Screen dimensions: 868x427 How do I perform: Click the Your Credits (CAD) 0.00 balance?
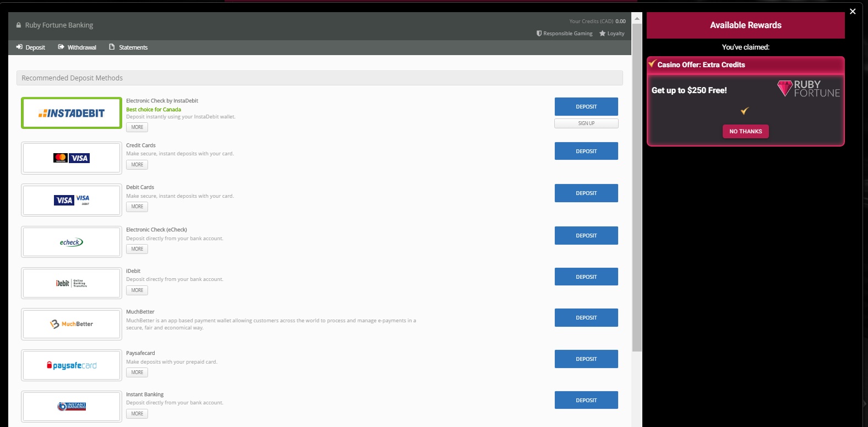597,21
